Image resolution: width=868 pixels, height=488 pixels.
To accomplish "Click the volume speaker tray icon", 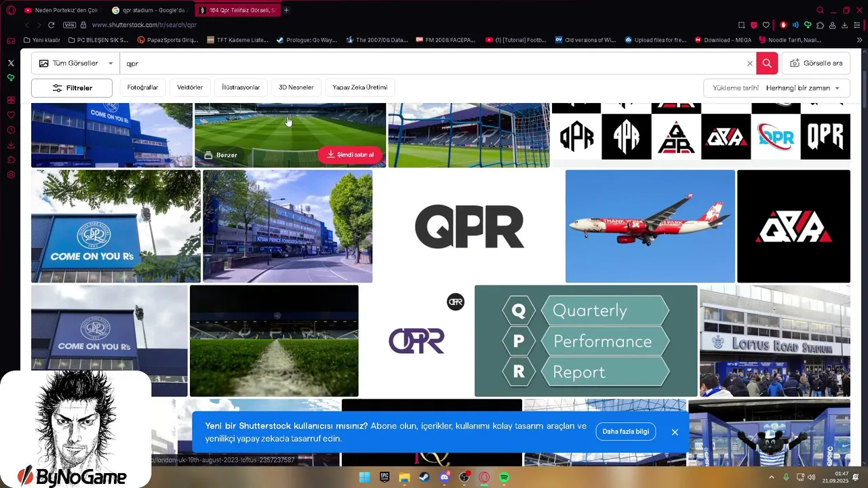I will pos(811,477).
